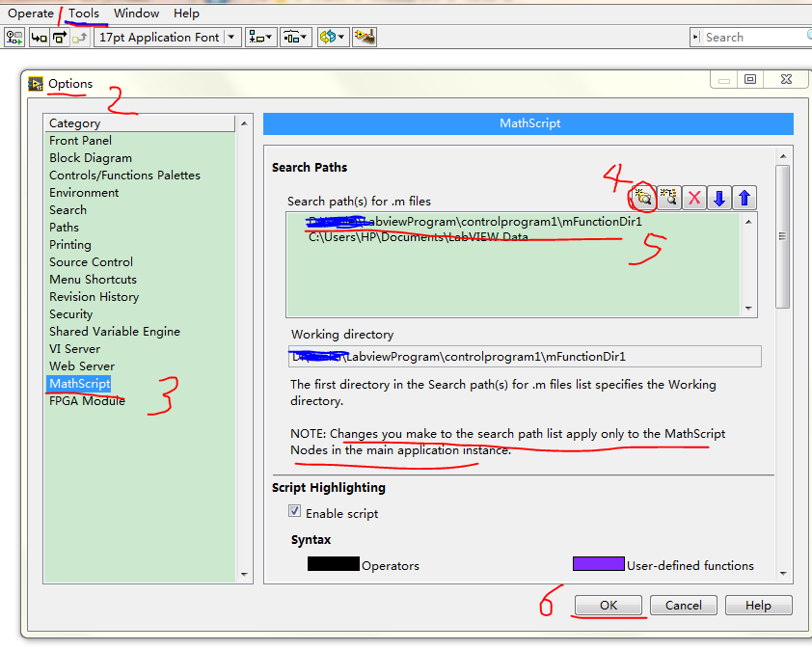The height and width of the screenshot is (650, 812).
Task: Open the Operate menu
Action: [x=30, y=13]
